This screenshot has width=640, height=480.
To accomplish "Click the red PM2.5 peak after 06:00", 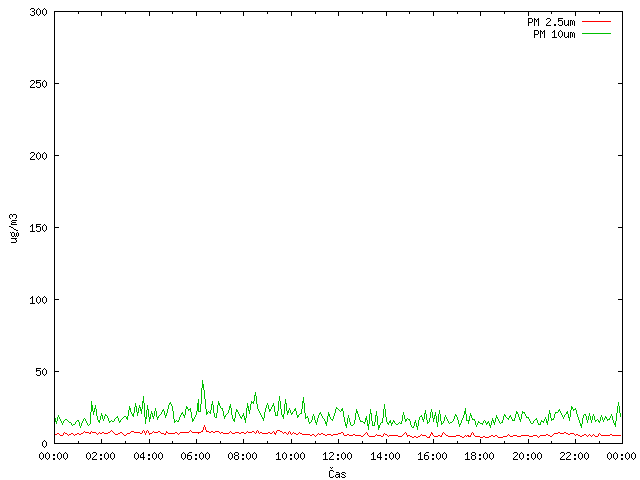I will pos(204,426).
